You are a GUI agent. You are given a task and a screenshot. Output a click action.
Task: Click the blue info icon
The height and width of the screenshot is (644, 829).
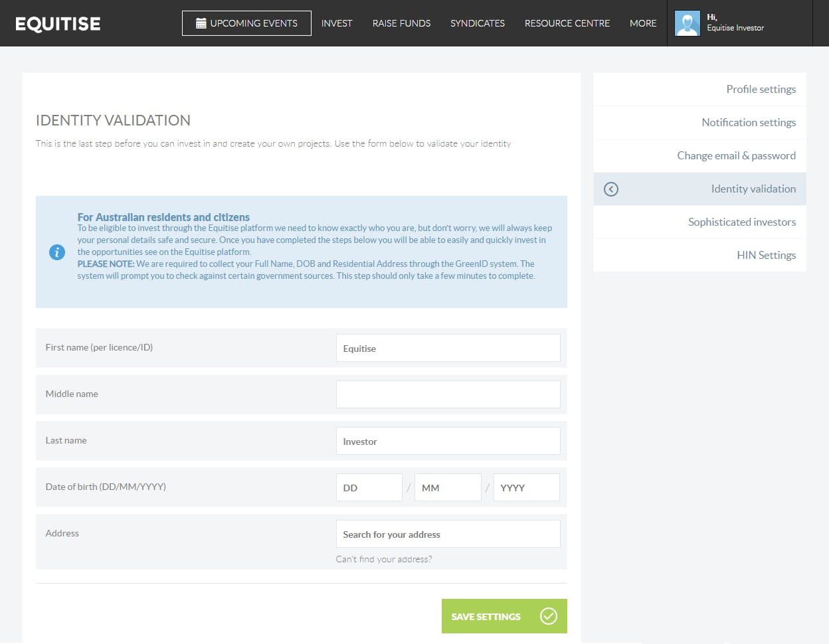(57, 252)
